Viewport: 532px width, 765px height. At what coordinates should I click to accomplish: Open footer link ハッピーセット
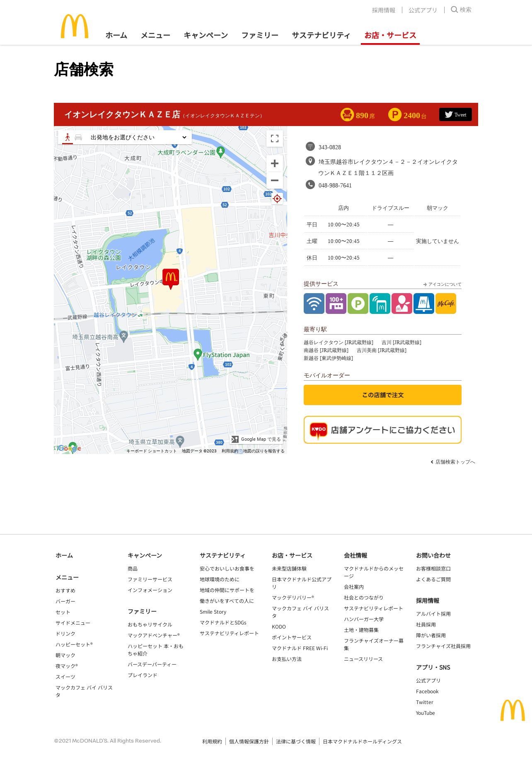pos(74,644)
